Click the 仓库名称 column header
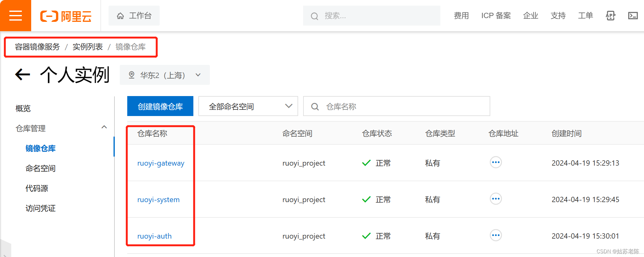The height and width of the screenshot is (257, 644). (152, 133)
